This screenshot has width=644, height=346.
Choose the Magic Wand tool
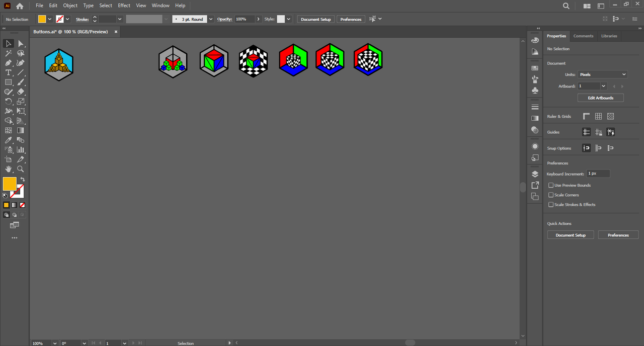(9, 53)
